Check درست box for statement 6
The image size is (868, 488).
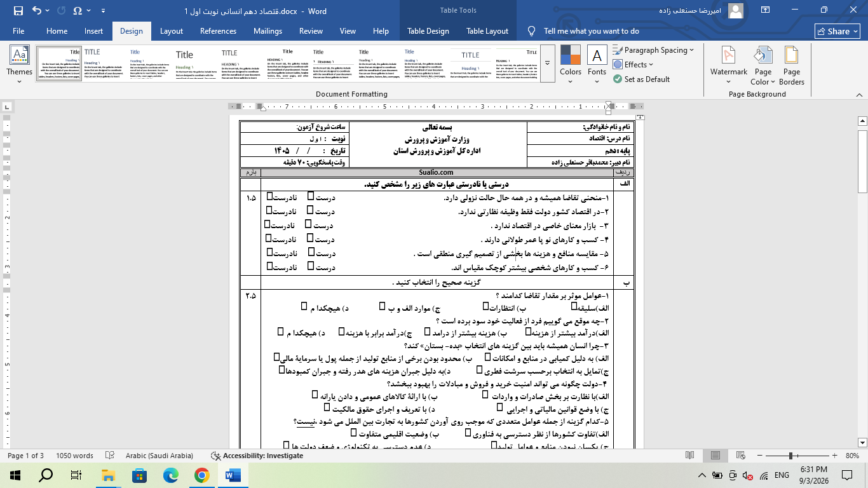(x=311, y=266)
